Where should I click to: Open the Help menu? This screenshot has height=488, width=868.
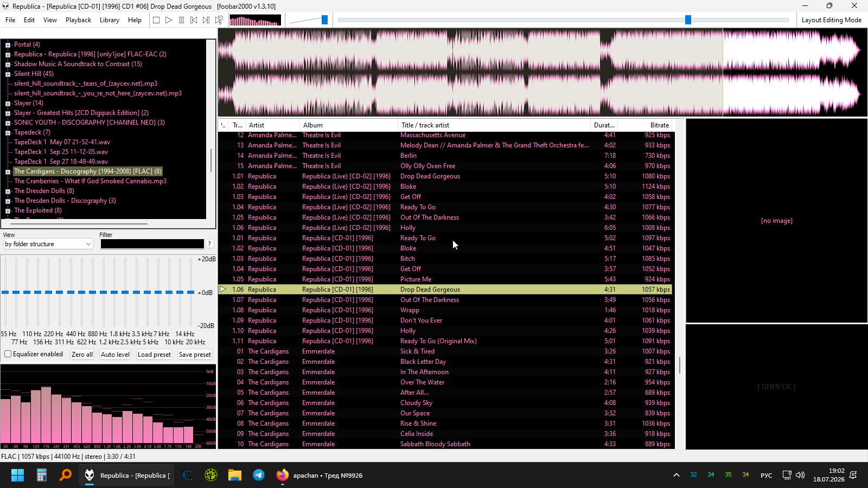pyautogui.click(x=135, y=20)
